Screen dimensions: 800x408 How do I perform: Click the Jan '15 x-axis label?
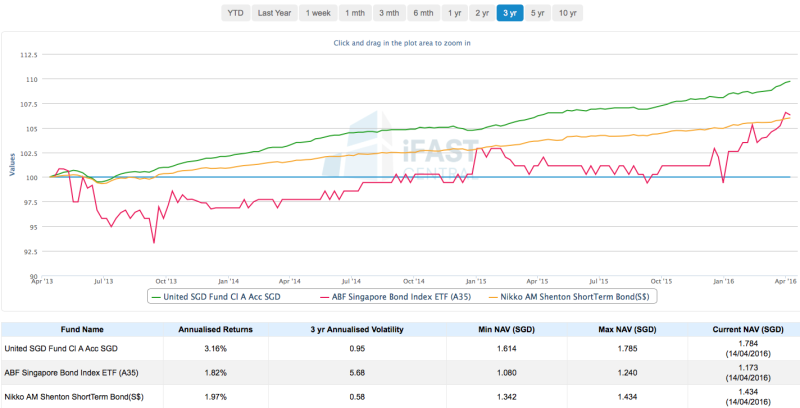[x=476, y=280]
